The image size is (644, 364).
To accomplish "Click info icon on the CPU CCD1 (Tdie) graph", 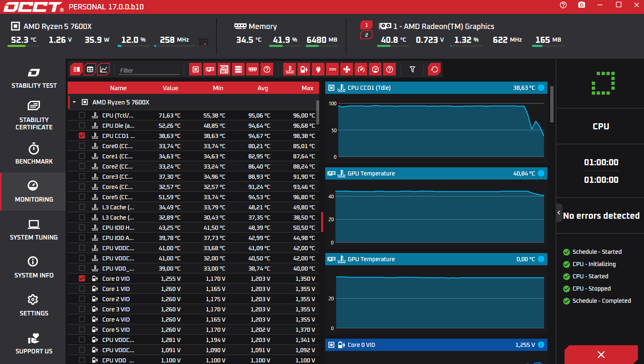I will coord(541,88).
